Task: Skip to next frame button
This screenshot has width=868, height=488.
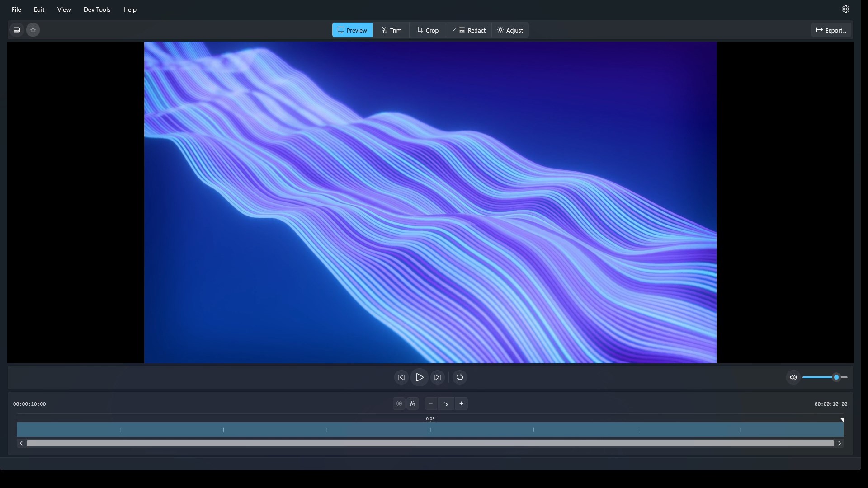Action: pyautogui.click(x=437, y=377)
